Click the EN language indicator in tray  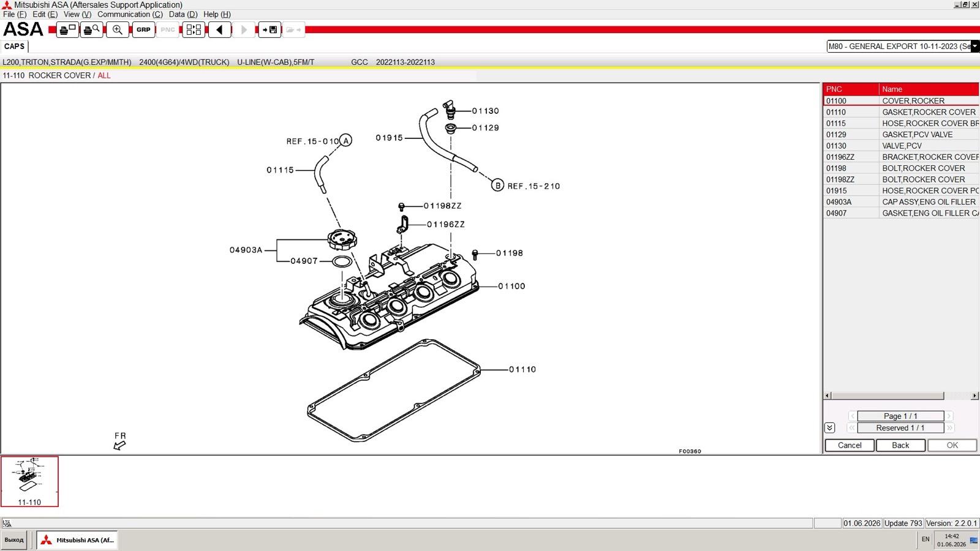tap(925, 539)
